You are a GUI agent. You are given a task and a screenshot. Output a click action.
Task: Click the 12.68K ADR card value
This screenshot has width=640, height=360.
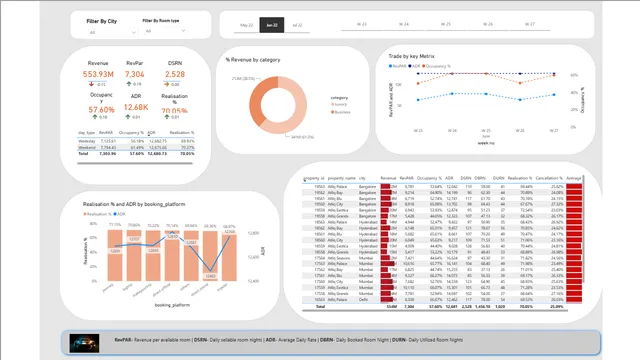coord(136,107)
